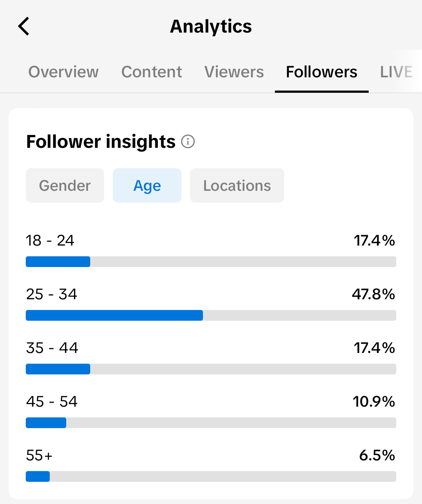Stay on the Followers tab
The height and width of the screenshot is (504, 422).
[321, 72]
